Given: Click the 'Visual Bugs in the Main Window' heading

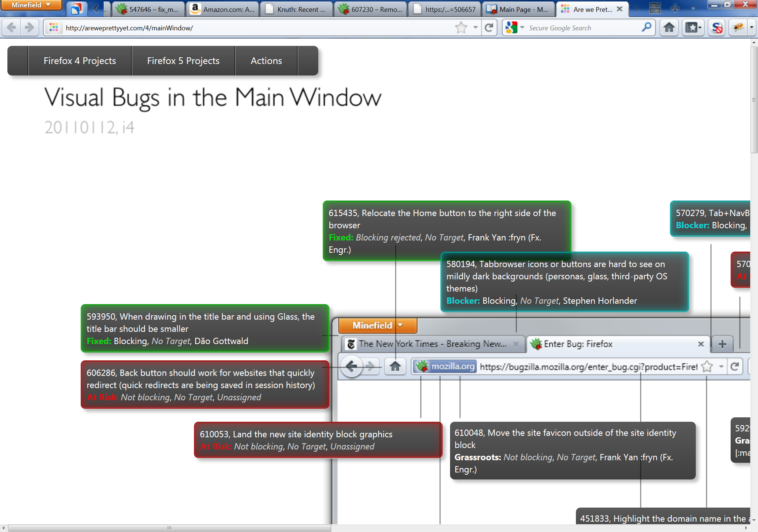Looking at the screenshot, I should [213, 98].
